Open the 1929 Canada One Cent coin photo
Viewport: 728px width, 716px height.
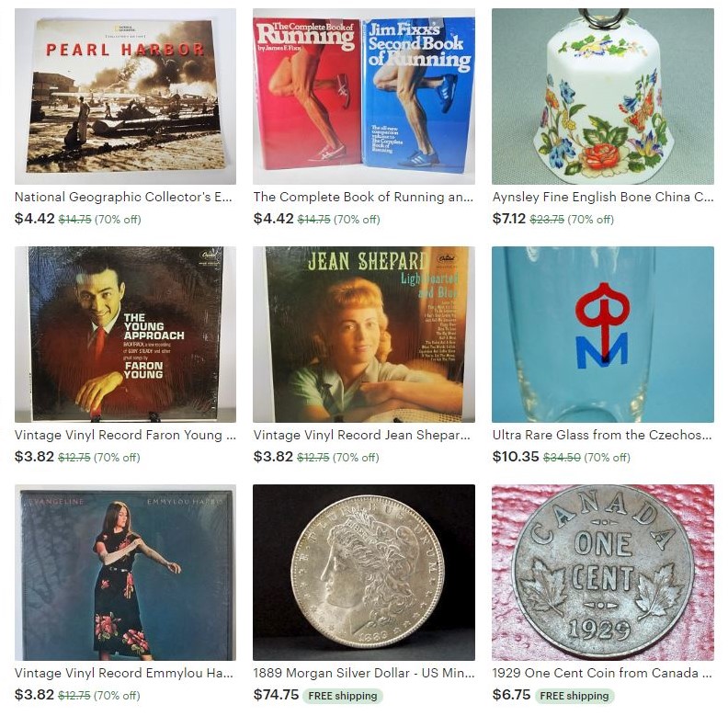coord(603,573)
